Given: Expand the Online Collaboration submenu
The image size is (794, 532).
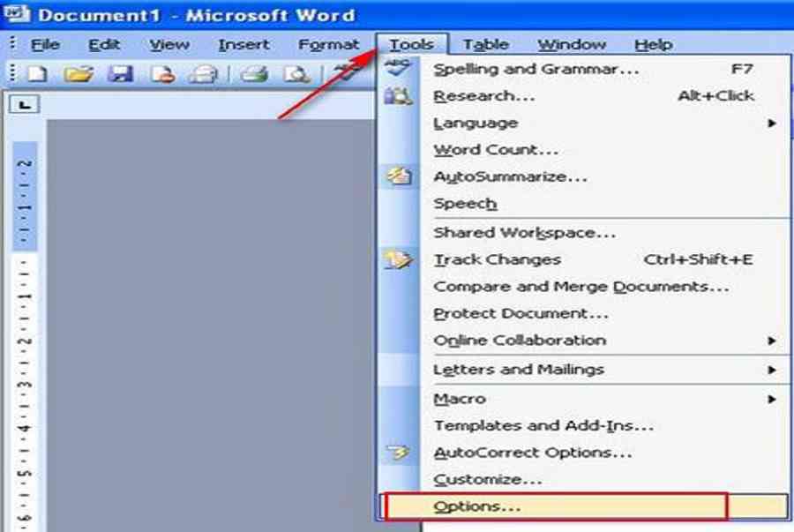Looking at the screenshot, I should pyautogui.click(x=584, y=341).
